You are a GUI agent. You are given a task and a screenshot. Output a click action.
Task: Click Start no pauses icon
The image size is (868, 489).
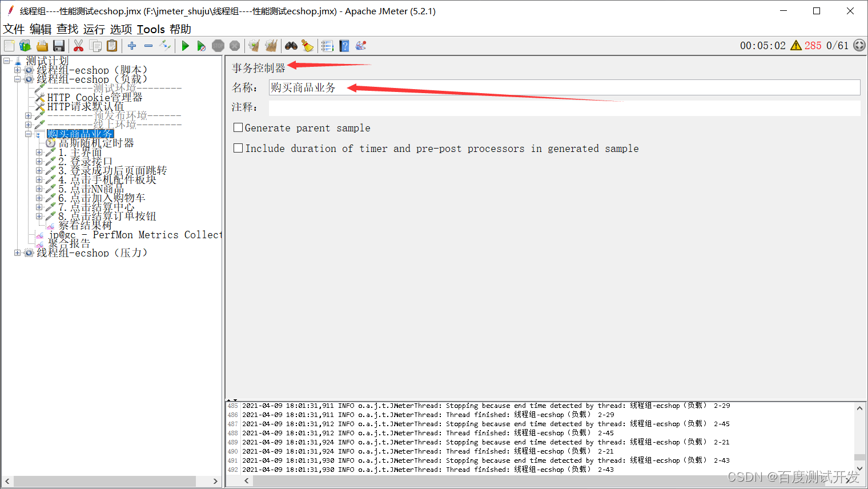pyautogui.click(x=202, y=46)
